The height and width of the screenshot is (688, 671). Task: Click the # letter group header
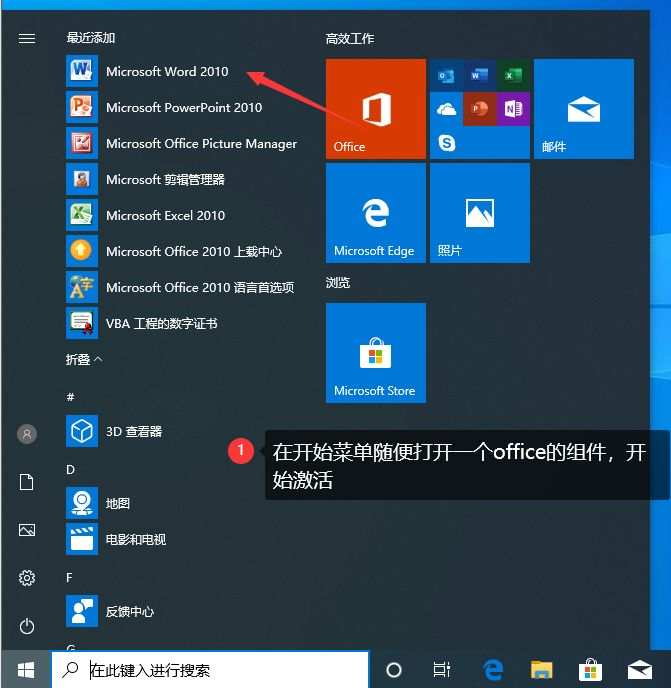[70, 397]
